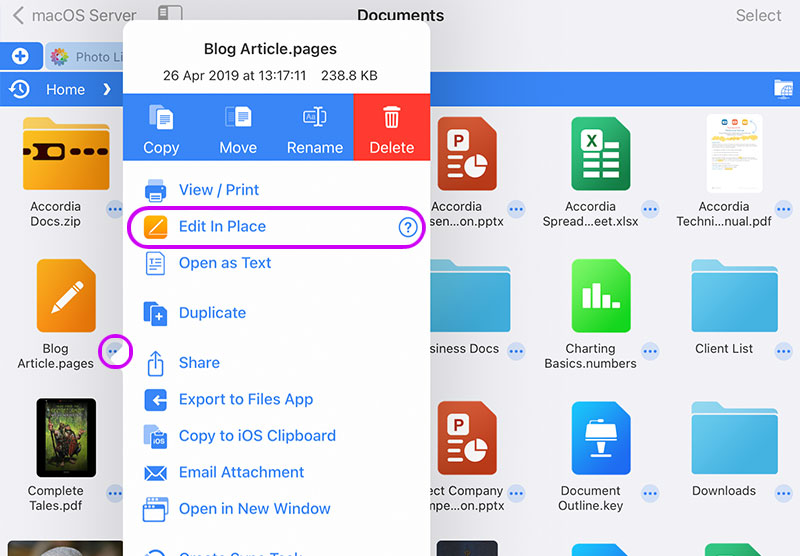Toggle the sidebar panel icon
800x556 pixels.
[170, 14]
